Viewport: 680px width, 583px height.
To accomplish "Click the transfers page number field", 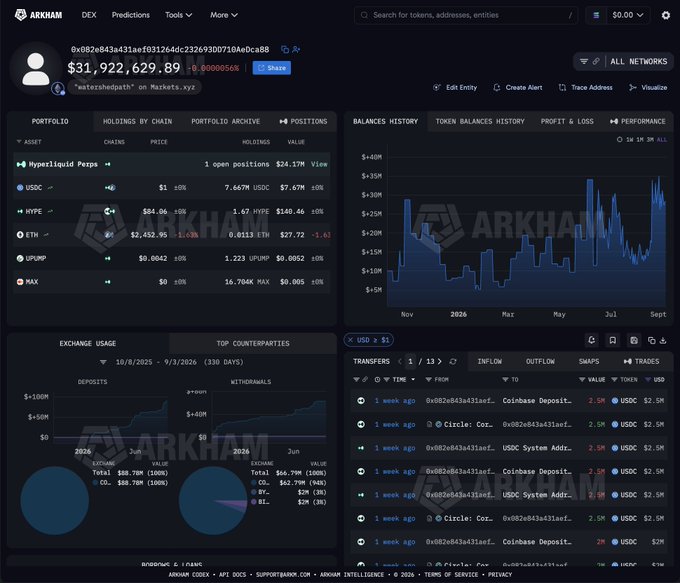I will (x=410, y=361).
